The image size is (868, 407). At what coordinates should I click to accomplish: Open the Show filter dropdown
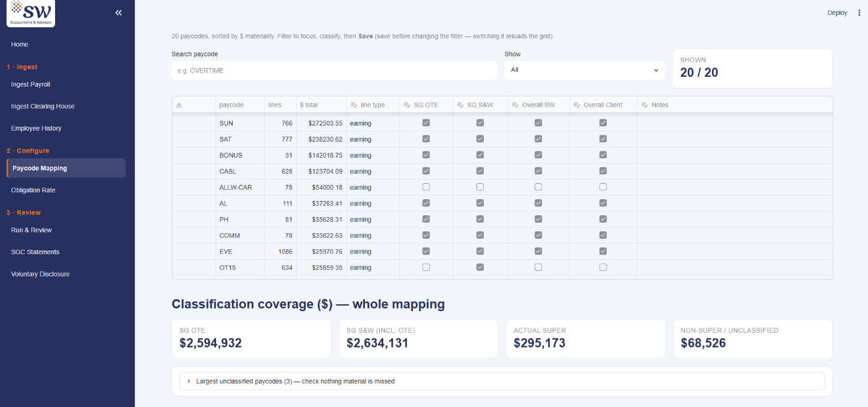(585, 70)
